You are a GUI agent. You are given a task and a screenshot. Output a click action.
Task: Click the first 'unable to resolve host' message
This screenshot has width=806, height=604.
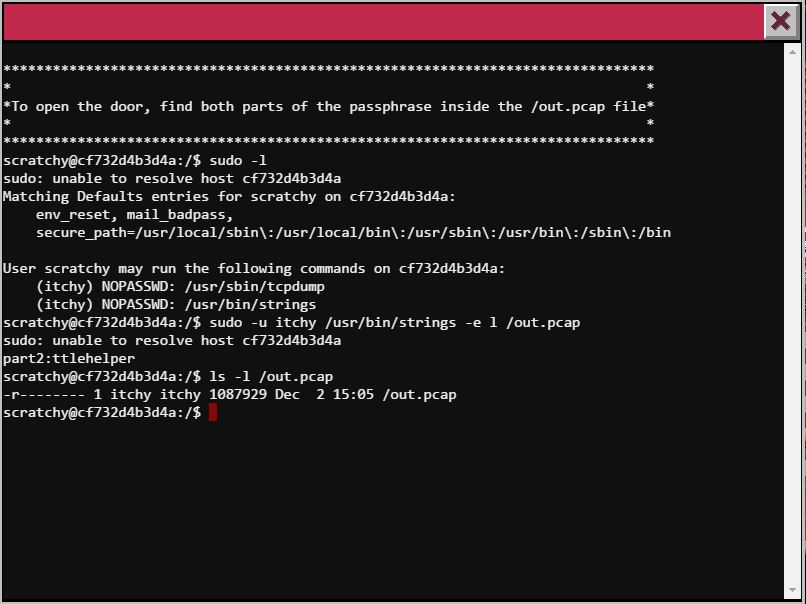tap(172, 178)
